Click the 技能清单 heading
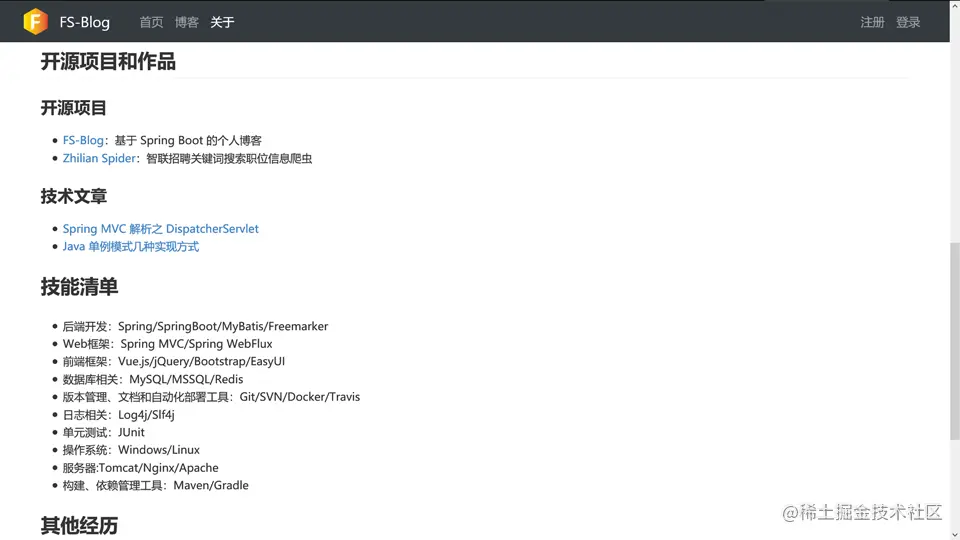The height and width of the screenshot is (540, 960). (x=79, y=287)
